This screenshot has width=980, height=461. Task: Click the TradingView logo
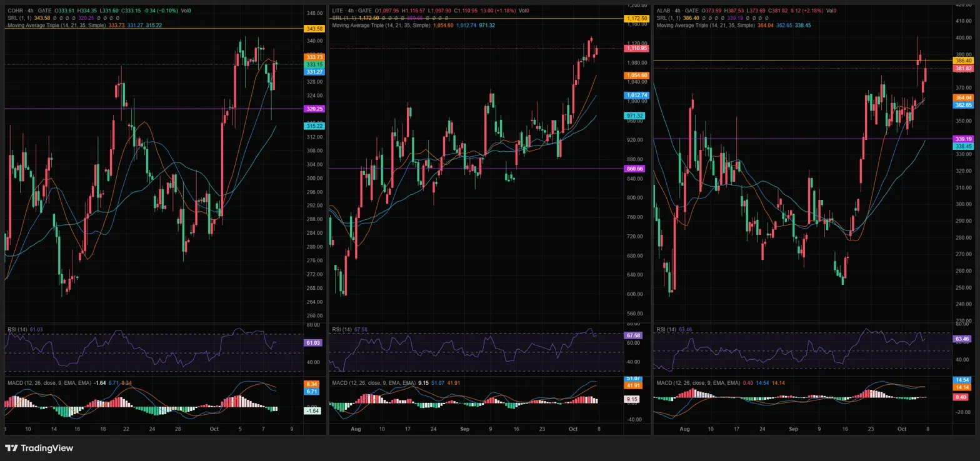[x=39, y=448]
